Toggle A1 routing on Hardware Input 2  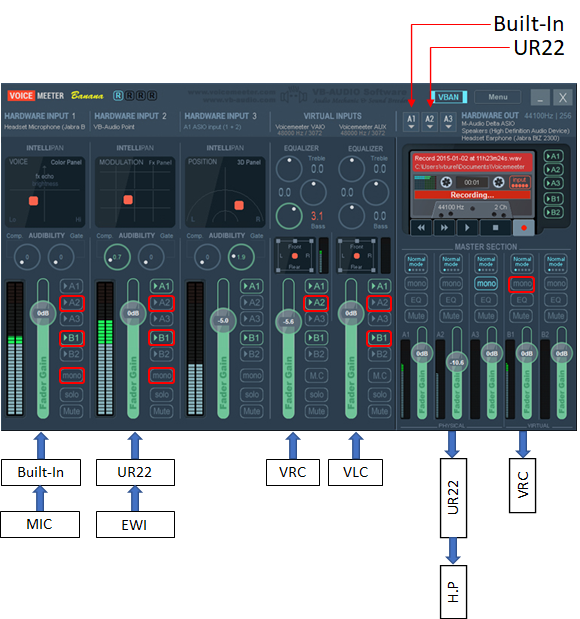point(162,286)
